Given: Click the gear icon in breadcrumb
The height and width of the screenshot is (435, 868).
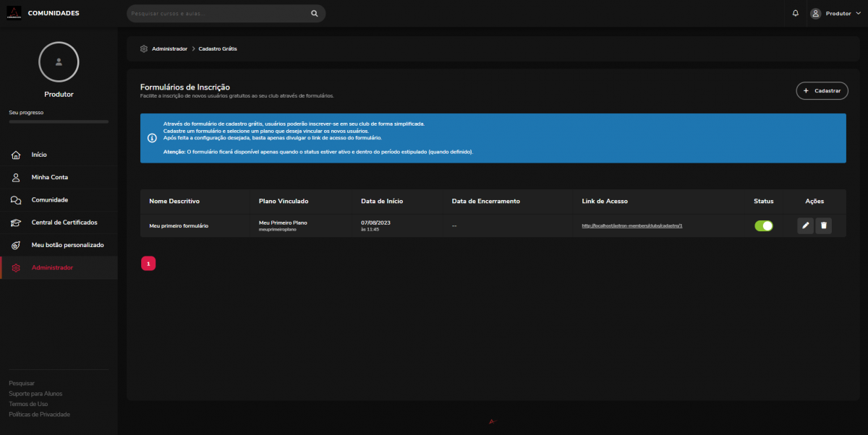Looking at the screenshot, I should [144, 48].
